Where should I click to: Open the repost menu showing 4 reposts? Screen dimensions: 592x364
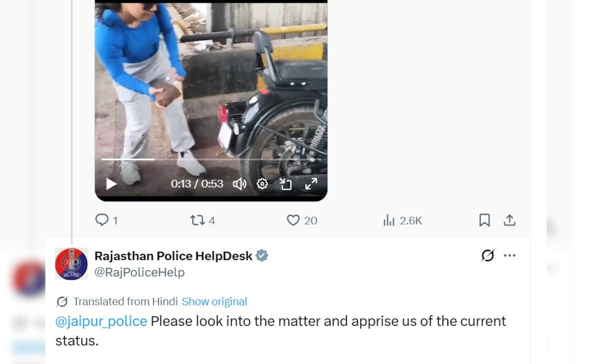[197, 220]
